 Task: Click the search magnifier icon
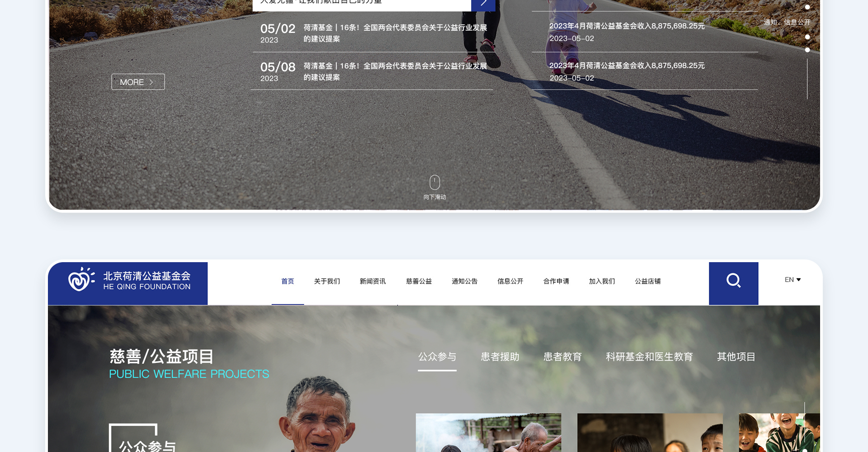pyautogui.click(x=733, y=281)
